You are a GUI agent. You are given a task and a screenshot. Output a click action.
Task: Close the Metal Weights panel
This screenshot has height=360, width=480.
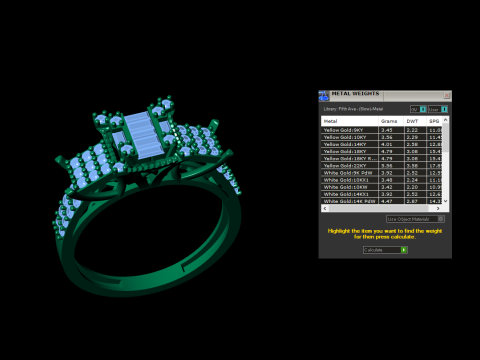coord(447,96)
